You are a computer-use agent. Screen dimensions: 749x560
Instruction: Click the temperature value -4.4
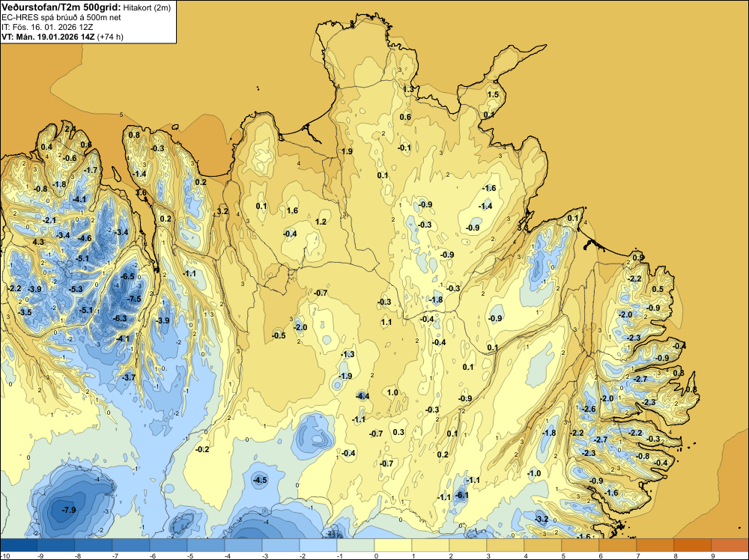click(x=363, y=396)
